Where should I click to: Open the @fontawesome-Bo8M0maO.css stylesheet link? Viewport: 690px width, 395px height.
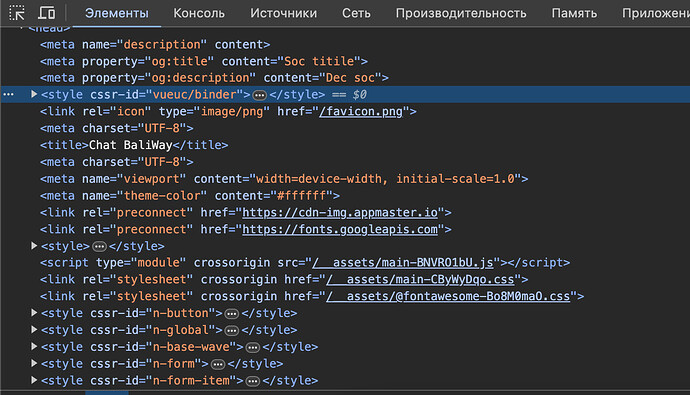448,296
